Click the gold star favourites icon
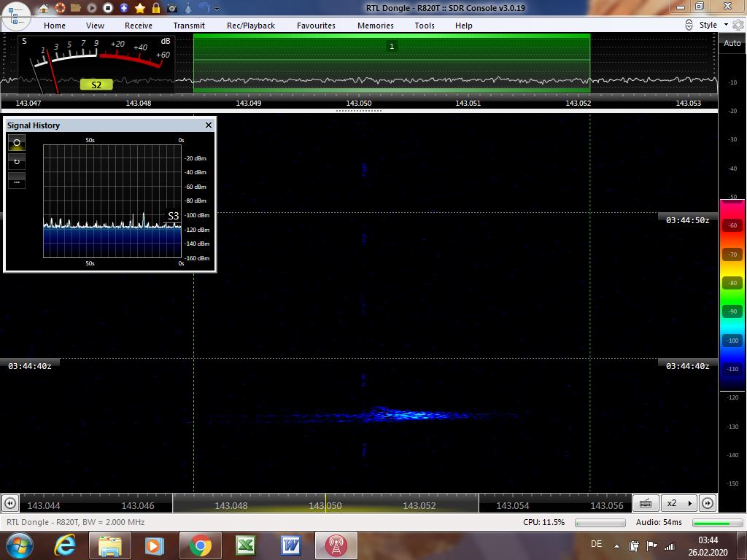 [x=140, y=8]
